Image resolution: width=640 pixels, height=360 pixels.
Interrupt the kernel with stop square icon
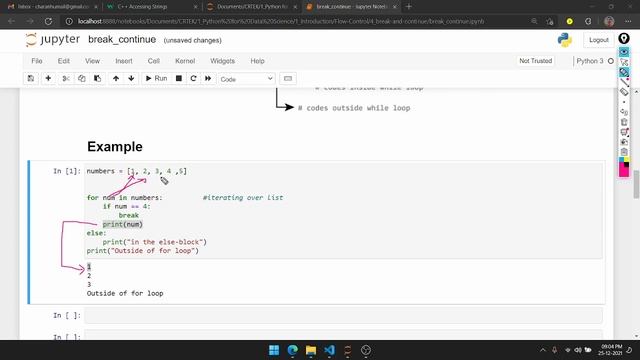178,78
